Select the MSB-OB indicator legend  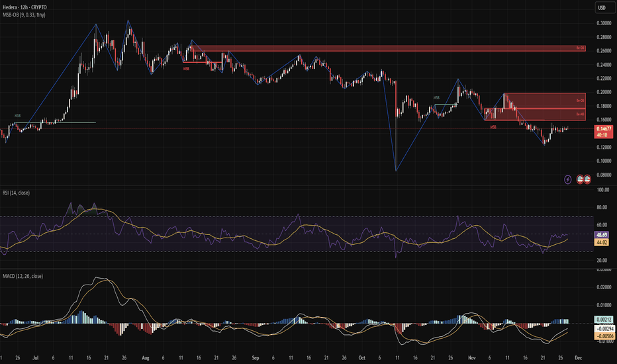coord(26,17)
